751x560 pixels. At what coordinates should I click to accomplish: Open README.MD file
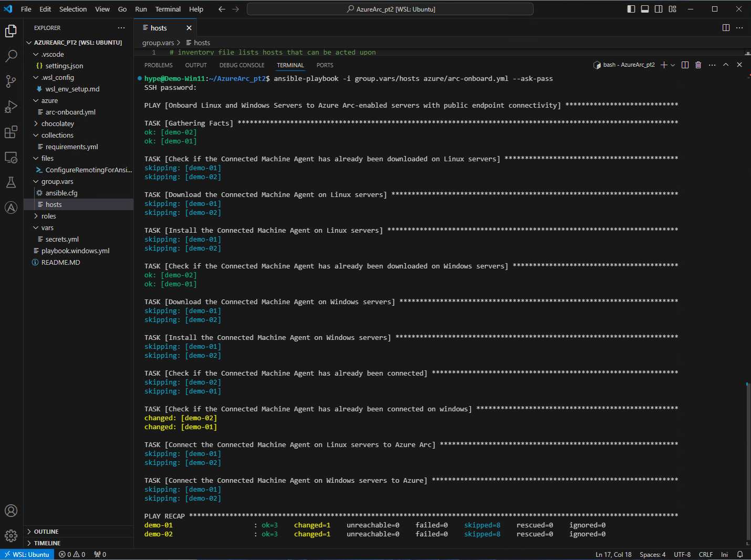click(79, 262)
